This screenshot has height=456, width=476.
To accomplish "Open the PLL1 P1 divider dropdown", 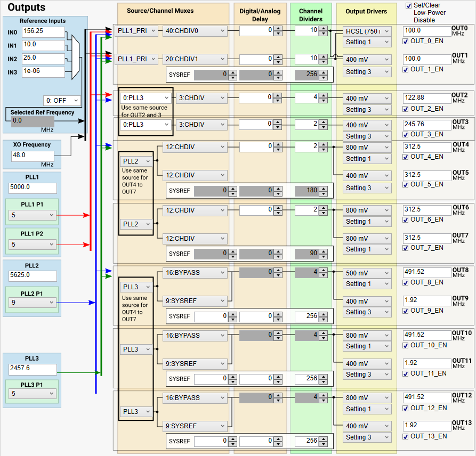I will 33,215.
